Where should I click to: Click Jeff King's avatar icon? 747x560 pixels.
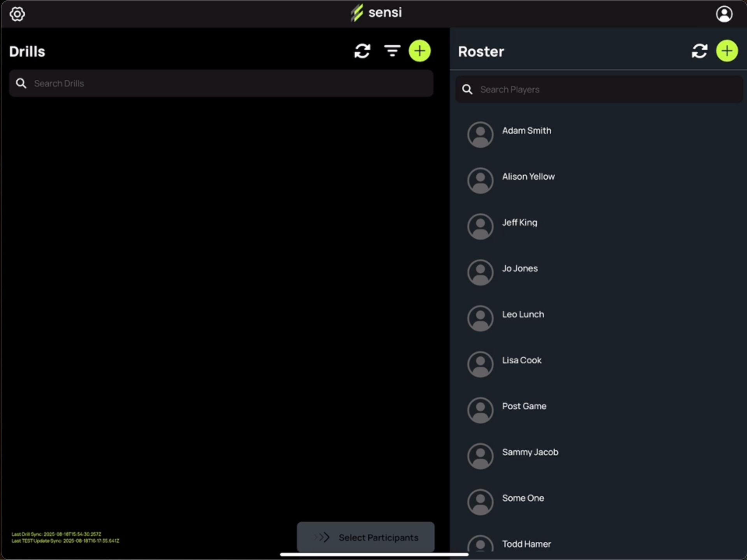pos(480,226)
